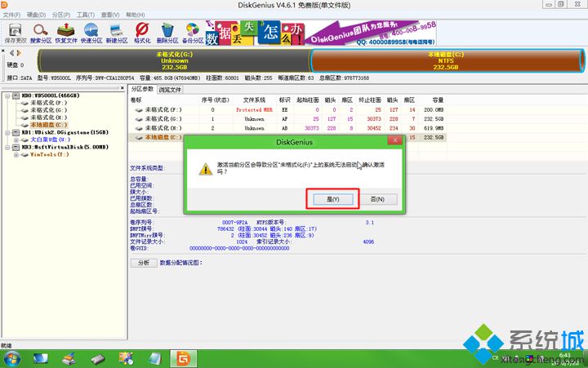Select WinTools (Y:) in the tree
This screenshot has width=588, height=368.
point(50,154)
